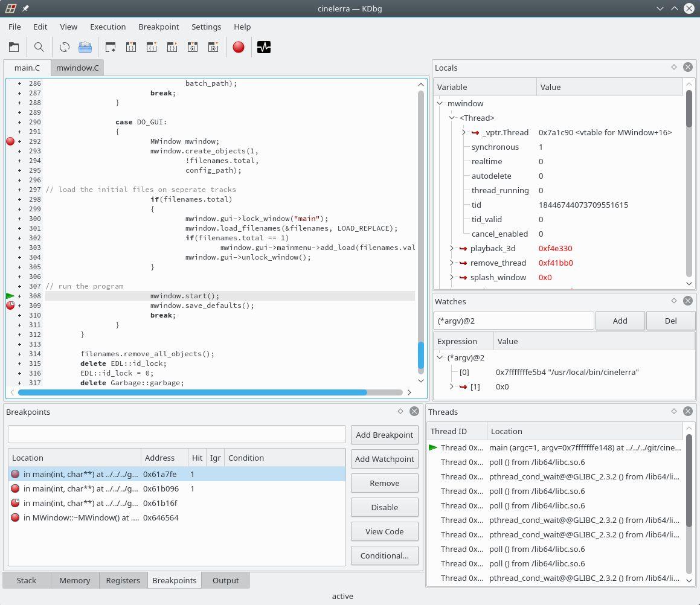Click the red Breakpoint toolbar icon
The image size is (700, 605).
pos(239,47)
